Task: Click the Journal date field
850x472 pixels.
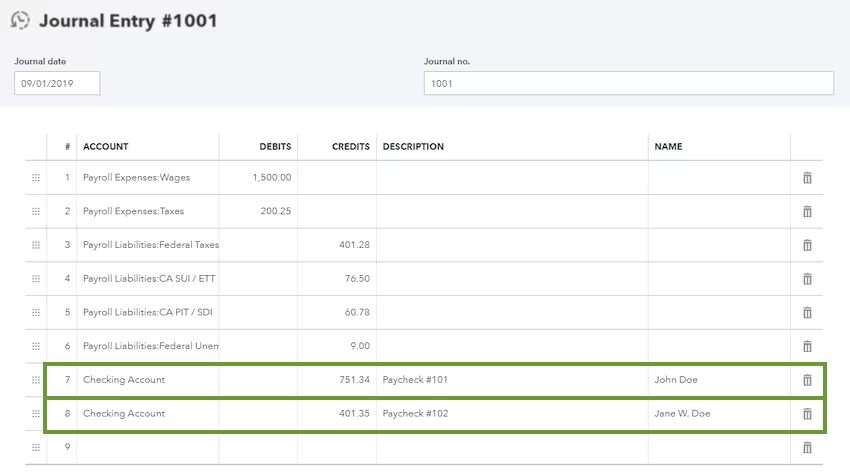Action: click(57, 84)
